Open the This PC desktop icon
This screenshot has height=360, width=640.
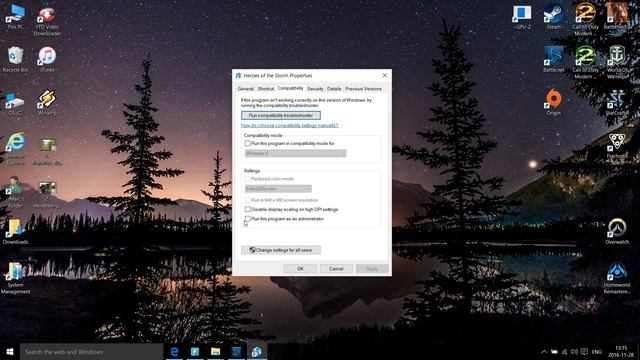click(16, 17)
